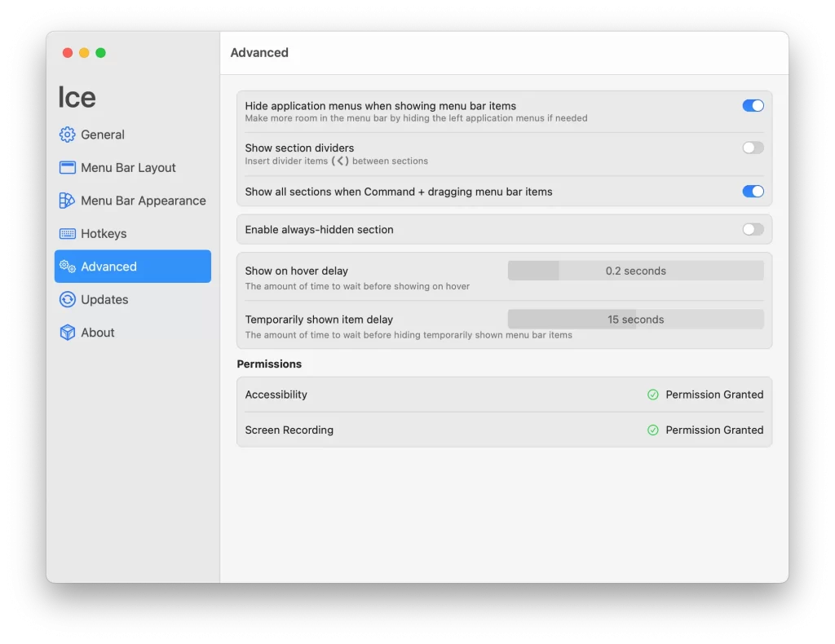Click the Accessibility green checkmark icon
Image resolution: width=835 pixels, height=644 pixels.
pos(653,395)
